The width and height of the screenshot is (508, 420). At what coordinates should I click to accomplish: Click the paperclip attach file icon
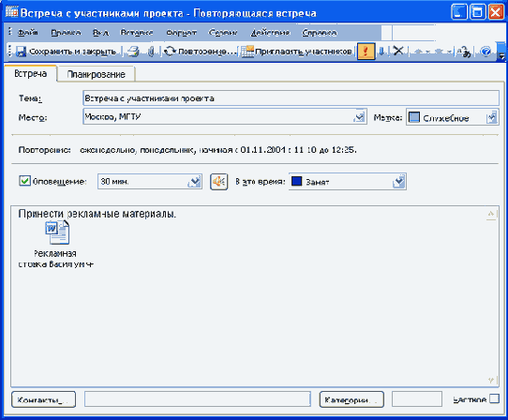pyautogui.click(x=151, y=52)
